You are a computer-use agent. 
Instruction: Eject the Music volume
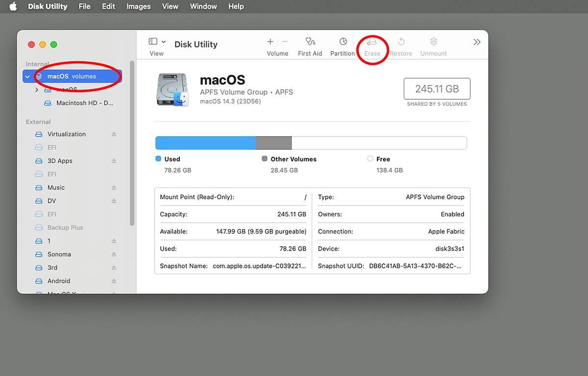(x=114, y=188)
